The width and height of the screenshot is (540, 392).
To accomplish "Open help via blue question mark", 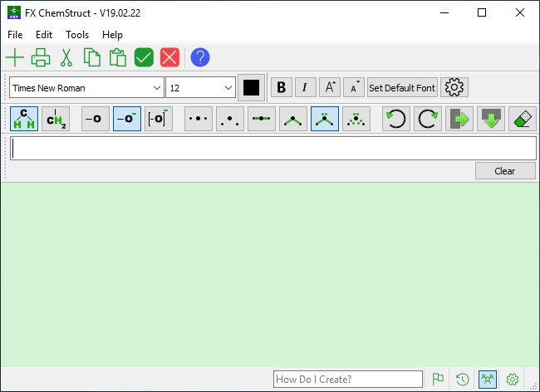I will click(200, 57).
